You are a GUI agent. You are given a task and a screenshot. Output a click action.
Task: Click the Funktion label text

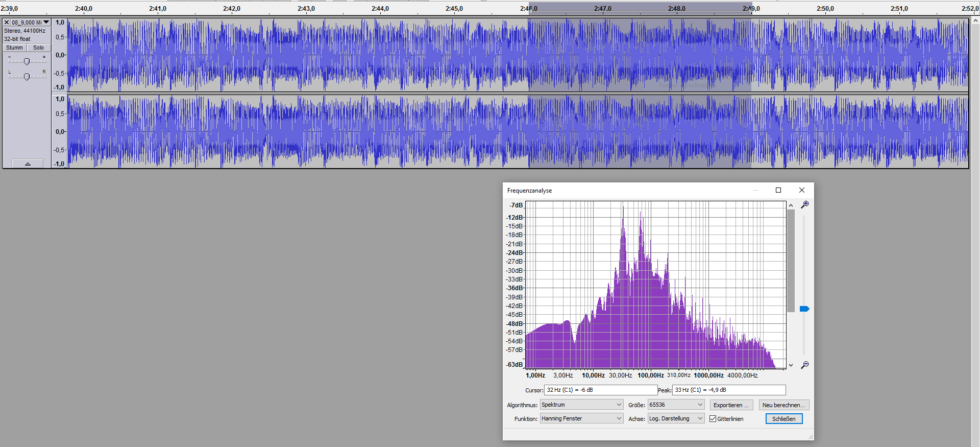(x=526, y=419)
